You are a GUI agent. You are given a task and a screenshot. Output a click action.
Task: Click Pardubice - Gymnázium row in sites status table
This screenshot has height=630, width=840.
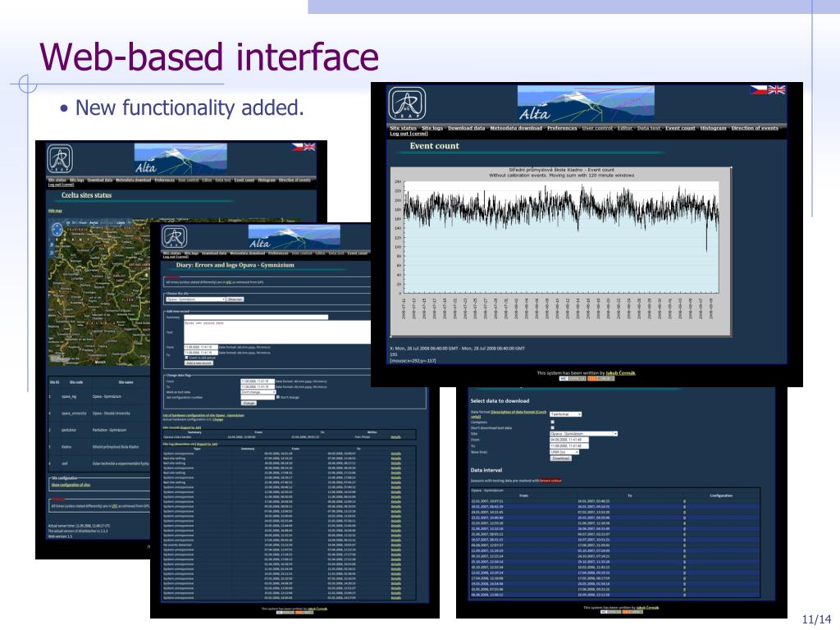click(99, 430)
